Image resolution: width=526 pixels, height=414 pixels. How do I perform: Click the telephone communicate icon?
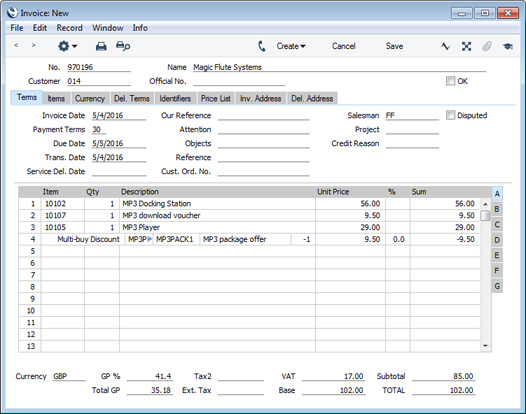[262, 46]
